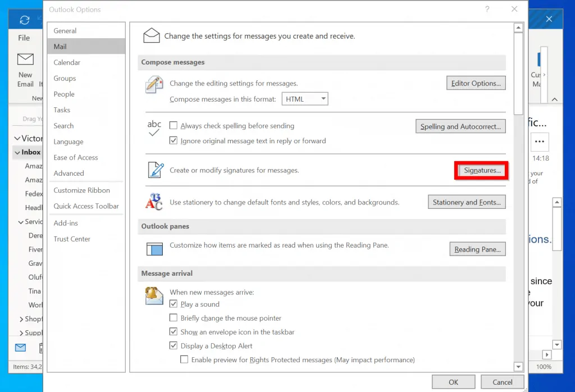Screen dimensions: 575x392
Task: Enable Always check spelling before sending
Action: (x=174, y=125)
